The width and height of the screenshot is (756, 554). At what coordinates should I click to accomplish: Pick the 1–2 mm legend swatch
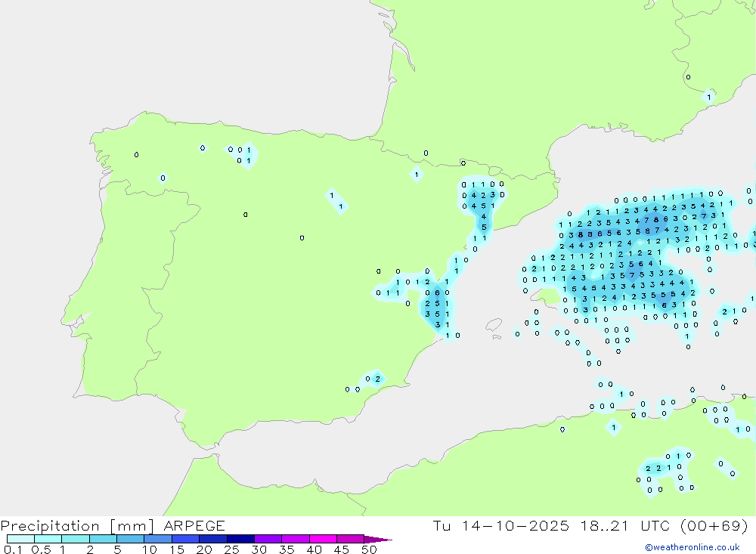[76, 539]
